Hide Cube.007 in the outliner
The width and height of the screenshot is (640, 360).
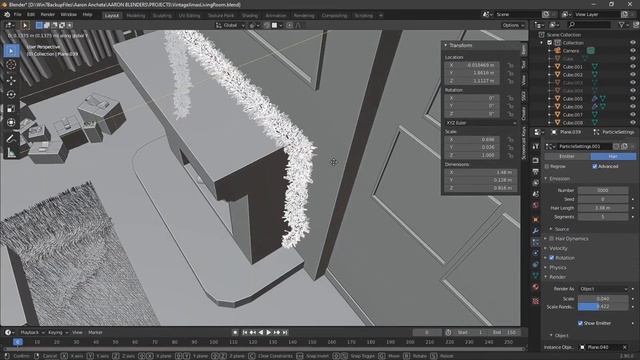pyautogui.click(x=633, y=115)
